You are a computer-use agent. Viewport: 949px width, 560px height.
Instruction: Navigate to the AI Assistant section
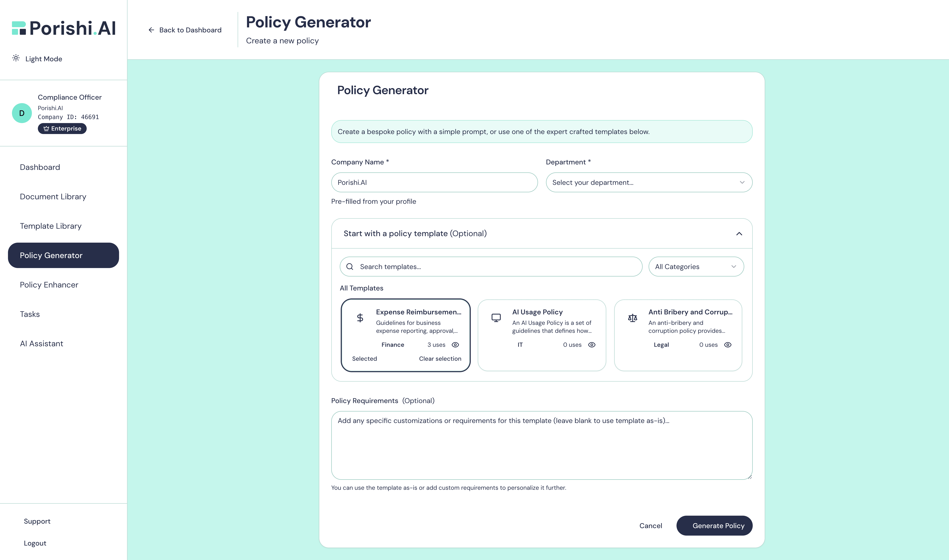coord(41,343)
